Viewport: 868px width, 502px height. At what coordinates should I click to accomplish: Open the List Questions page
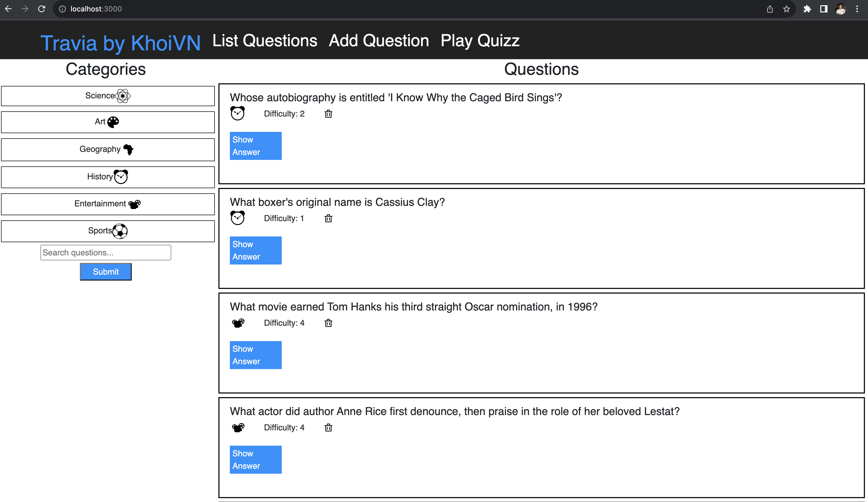(265, 41)
